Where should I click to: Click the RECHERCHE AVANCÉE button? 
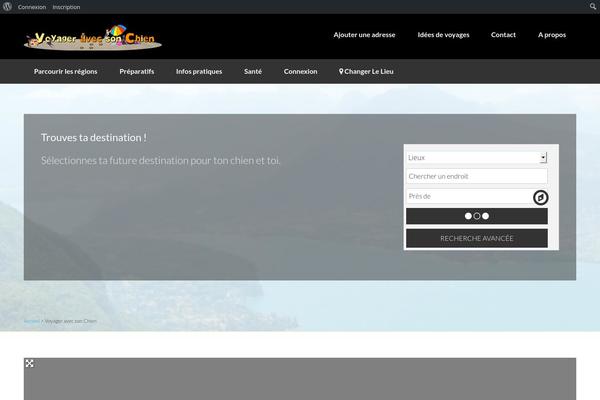pos(476,238)
